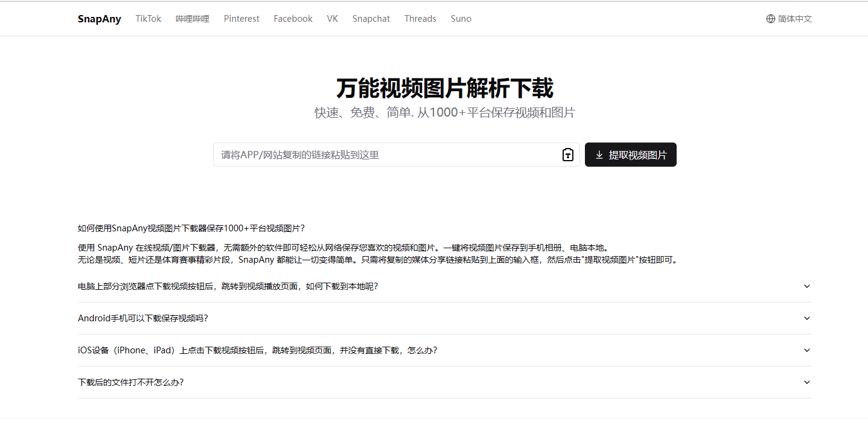Image resolution: width=868 pixels, height=430 pixels.
Task: Click the 万能视频图片解析下载 heading
Action: pyautogui.click(x=444, y=88)
